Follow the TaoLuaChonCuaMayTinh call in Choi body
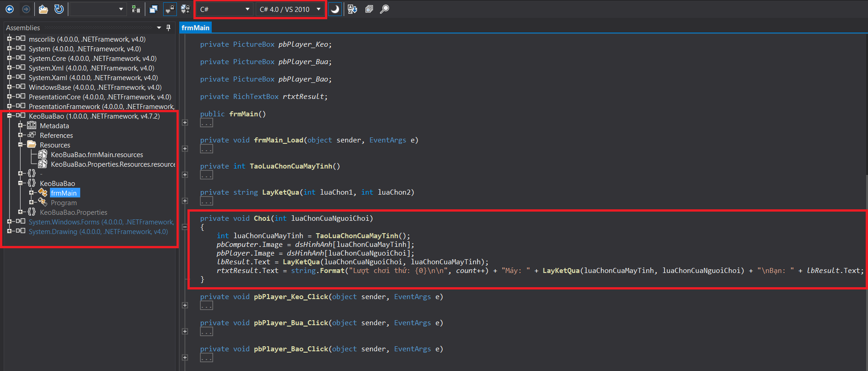The width and height of the screenshot is (868, 371). pyautogui.click(x=357, y=236)
